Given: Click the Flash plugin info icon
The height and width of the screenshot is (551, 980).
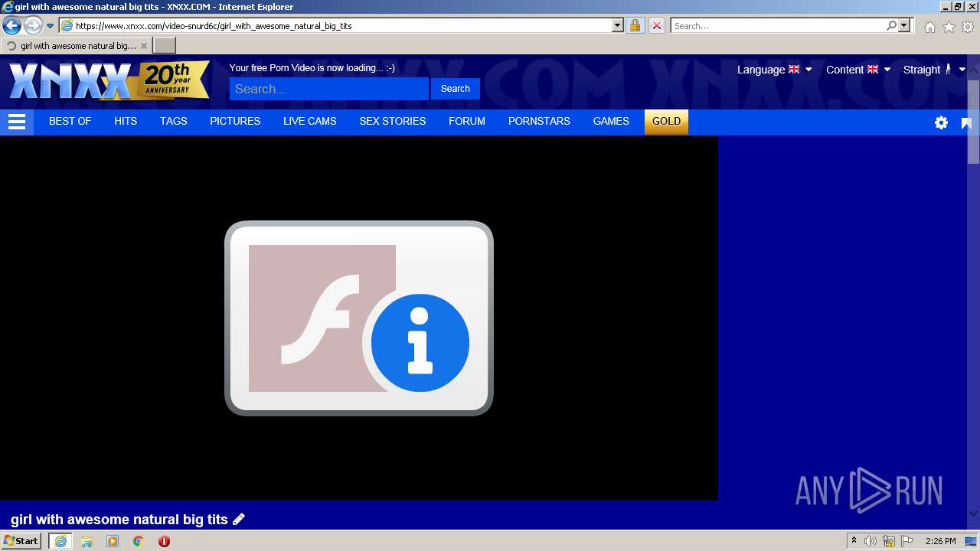Looking at the screenshot, I should pos(420,343).
